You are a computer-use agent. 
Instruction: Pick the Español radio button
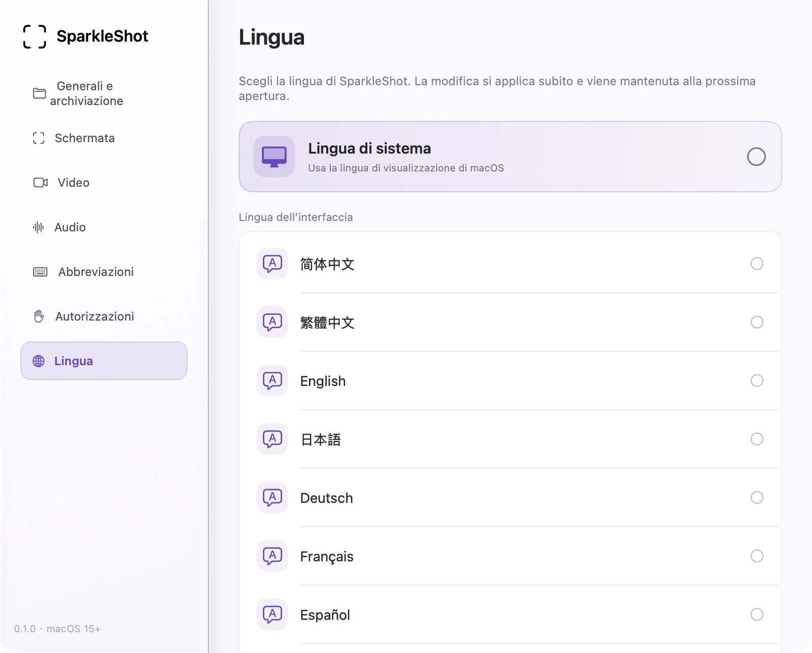pos(757,614)
